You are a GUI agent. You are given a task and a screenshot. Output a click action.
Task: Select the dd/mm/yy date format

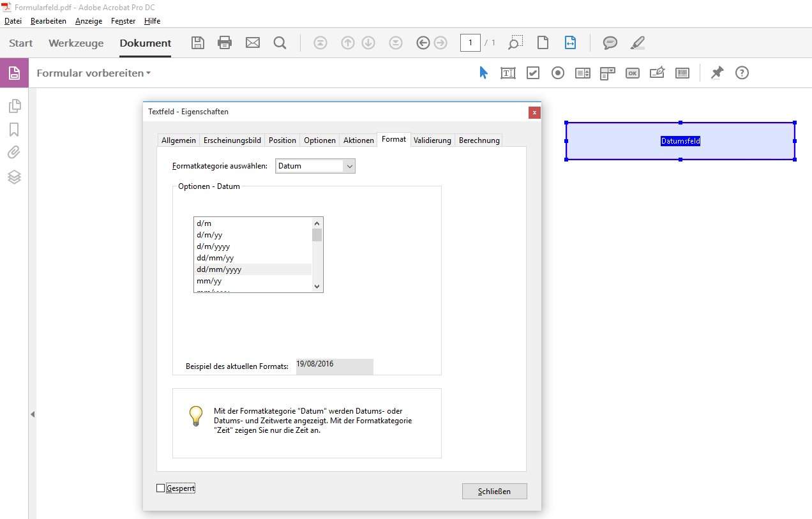pyautogui.click(x=215, y=258)
